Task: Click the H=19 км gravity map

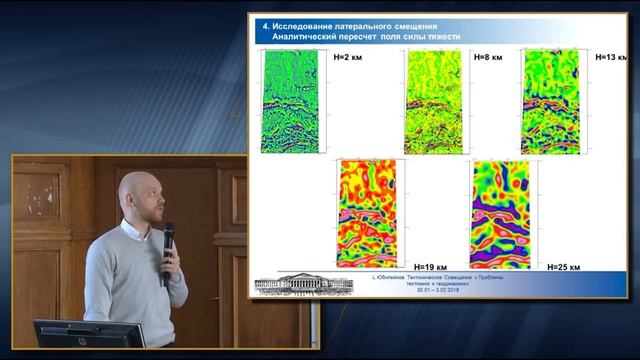Action: coord(367,214)
